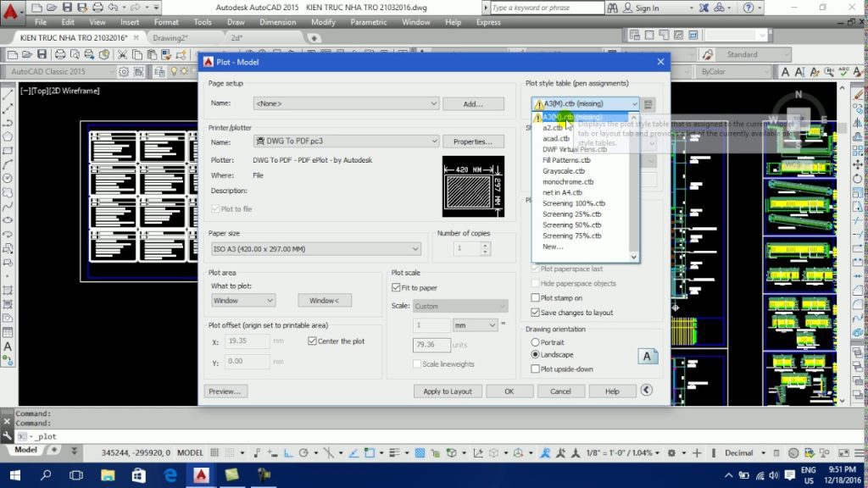Screen dimensions: 868x488
Task: Collapse the dialog with the round arrow icon
Action: (x=647, y=391)
